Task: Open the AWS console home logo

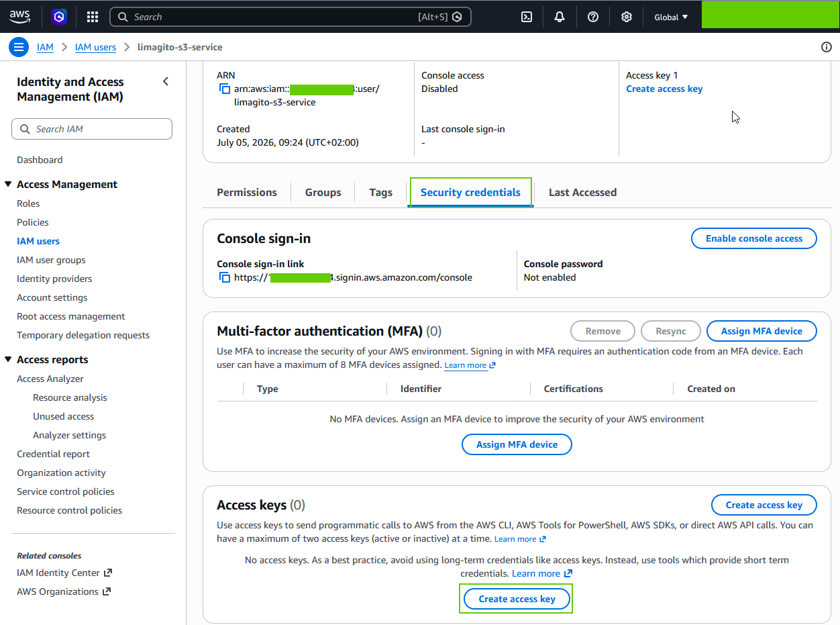Action: [x=19, y=17]
